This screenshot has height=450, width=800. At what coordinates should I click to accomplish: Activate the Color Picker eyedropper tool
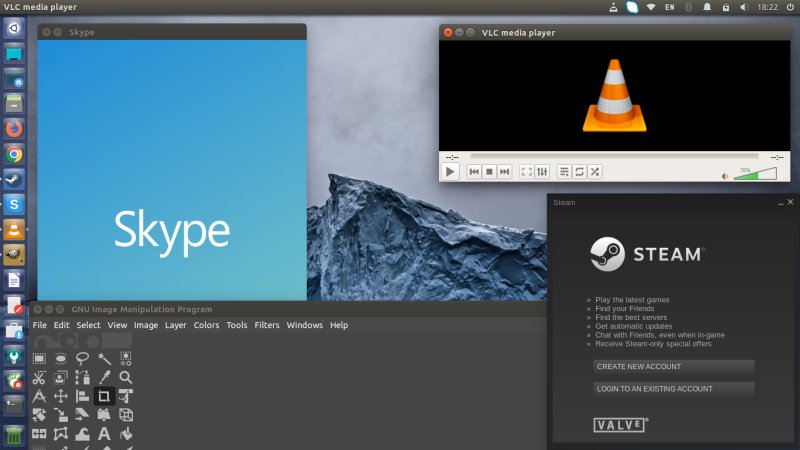click(104, 377)
